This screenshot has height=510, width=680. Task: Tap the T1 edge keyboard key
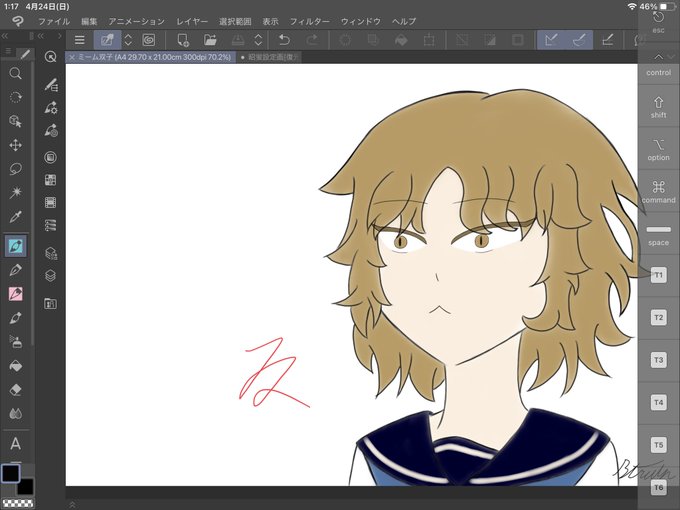coord(658,275)
